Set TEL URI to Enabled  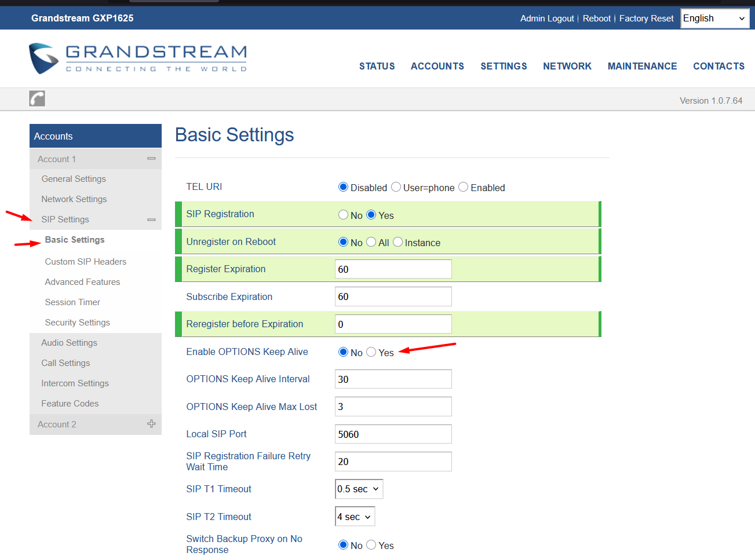463,187
